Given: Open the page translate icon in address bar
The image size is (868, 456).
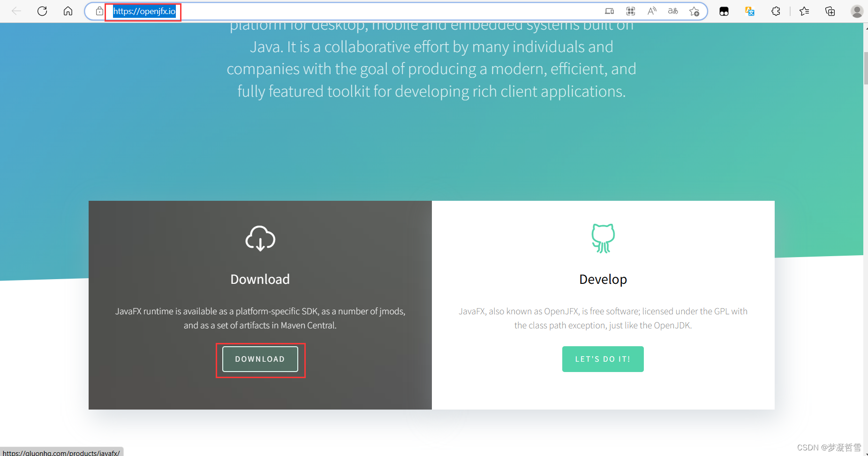Looking at the screenshot, I should click(x=673, y=11).
